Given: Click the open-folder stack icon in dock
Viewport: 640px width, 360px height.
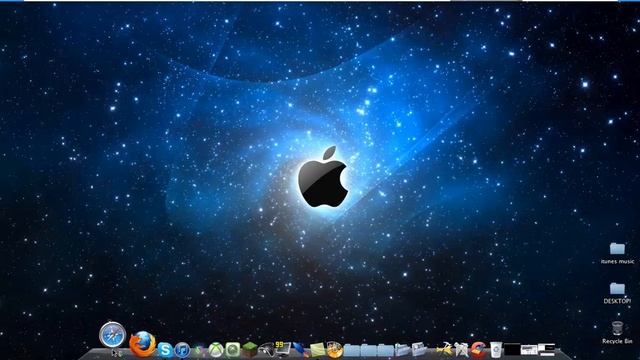Looking at the screenshot, I should 402,350.
